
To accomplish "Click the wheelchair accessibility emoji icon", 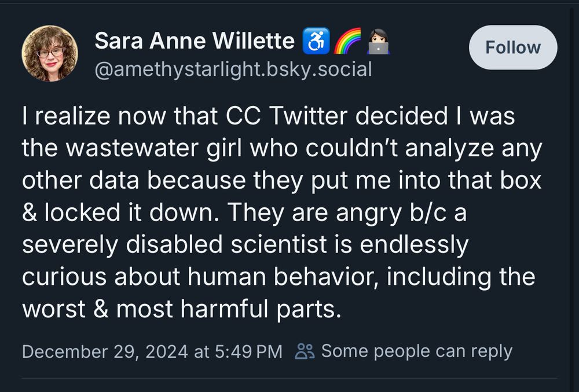I will [x=316, y=41].
